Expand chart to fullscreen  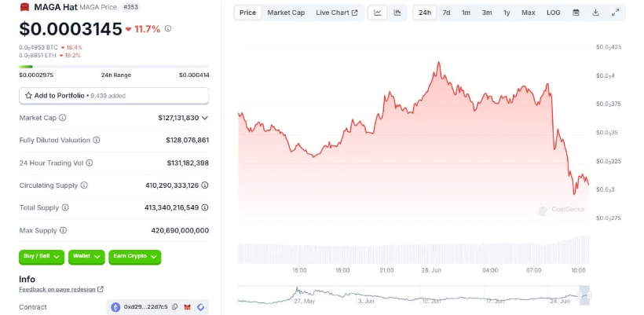[x=615, y=13]
